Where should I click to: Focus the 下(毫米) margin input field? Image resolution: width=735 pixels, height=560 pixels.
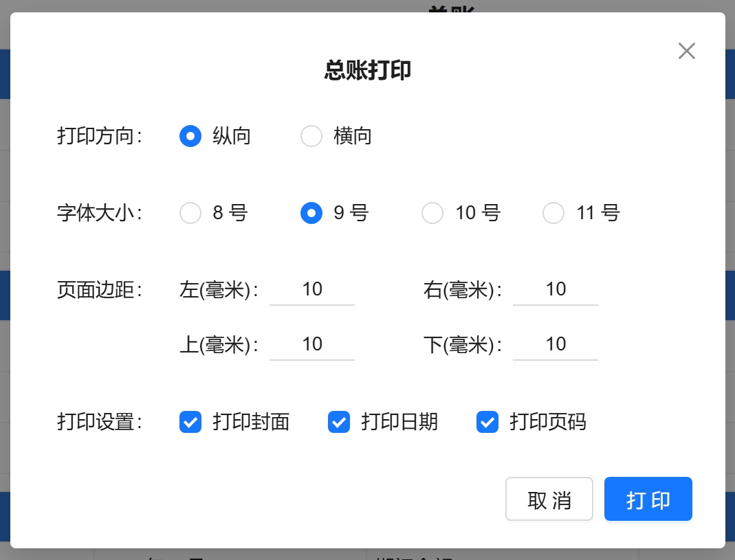(556, 344)
